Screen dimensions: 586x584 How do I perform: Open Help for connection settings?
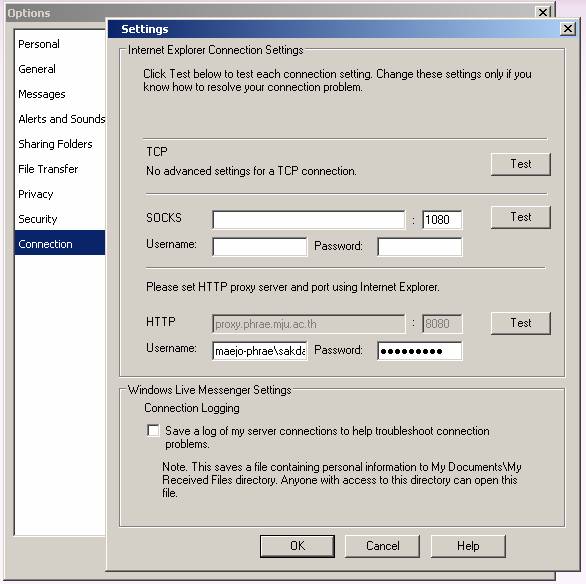pos(468,546)
